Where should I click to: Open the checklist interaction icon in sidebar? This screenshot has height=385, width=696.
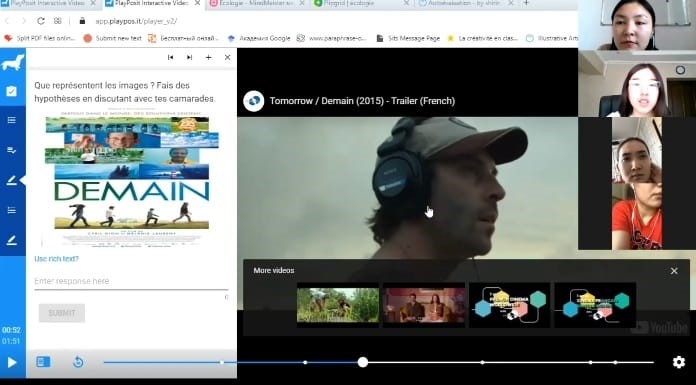12,150
